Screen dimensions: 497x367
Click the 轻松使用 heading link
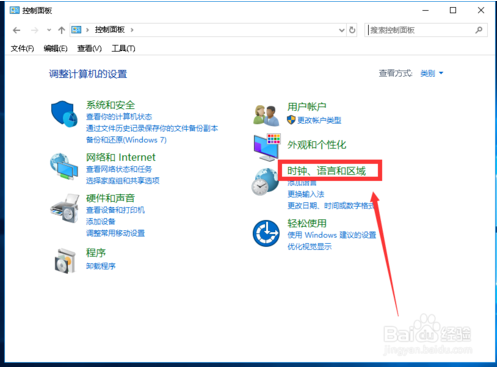click(x=307, y=223)
